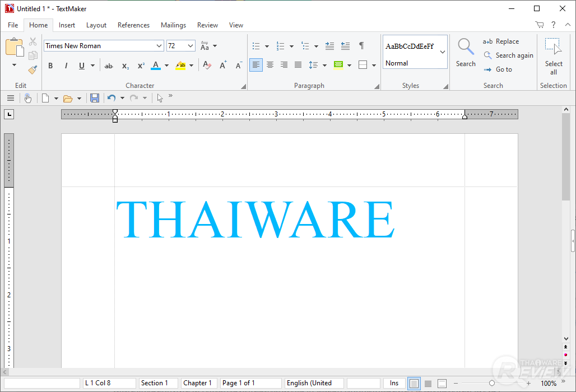
Task: Apply subscript formatting
Action: click(126, 66)
